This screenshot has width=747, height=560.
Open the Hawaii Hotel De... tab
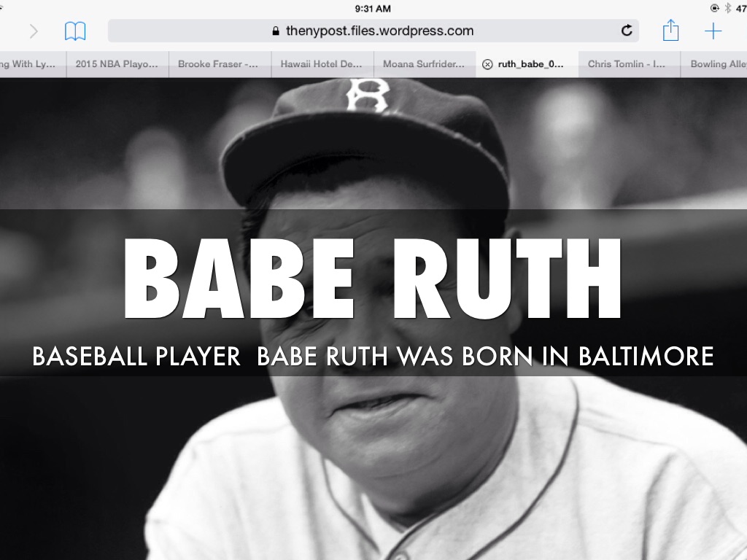pos(321,64)
